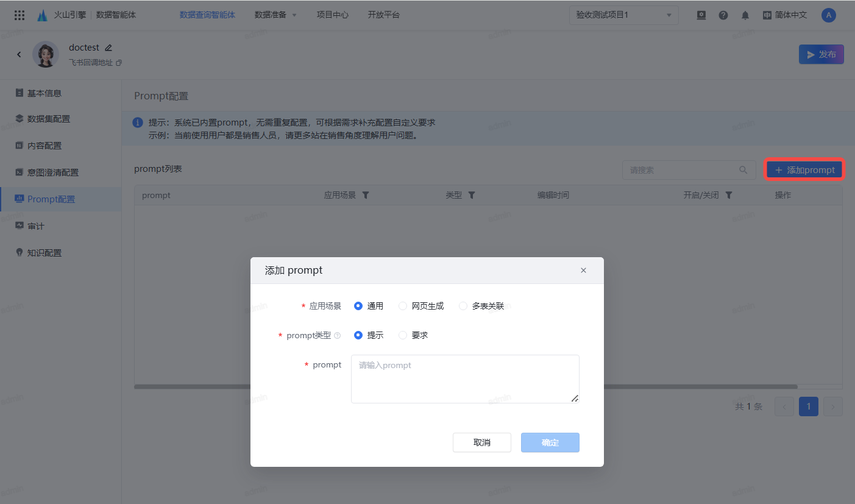855x504 pixels.
Task: Open 项目中心 in top navigation
Action: click(333, 15)
